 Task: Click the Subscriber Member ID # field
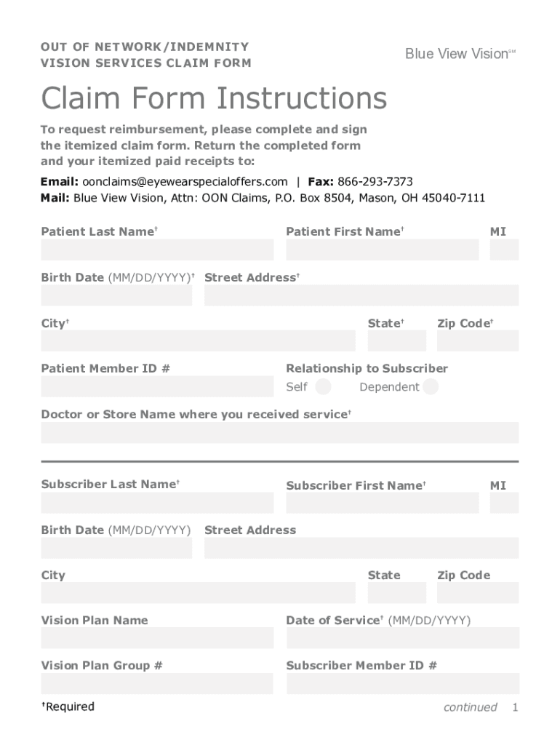pos(403,683)
